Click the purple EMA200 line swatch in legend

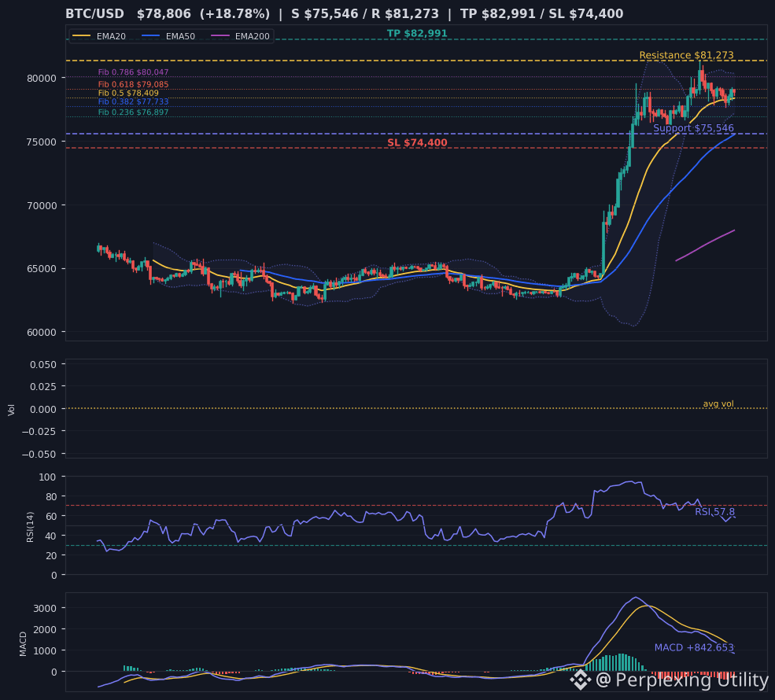click(220, 36)
